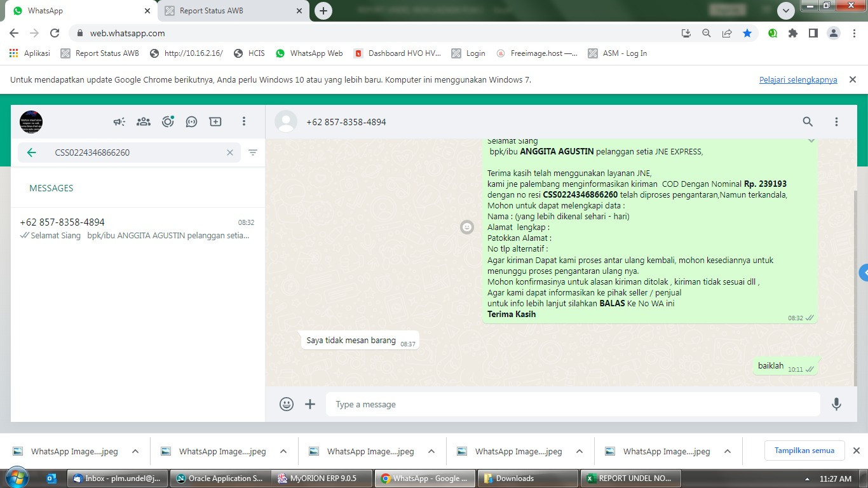The width and height of the screenshot is (868, 488).
Task: Open the +62 857-8358-4894 message result
Action: [x=138, y=229]
